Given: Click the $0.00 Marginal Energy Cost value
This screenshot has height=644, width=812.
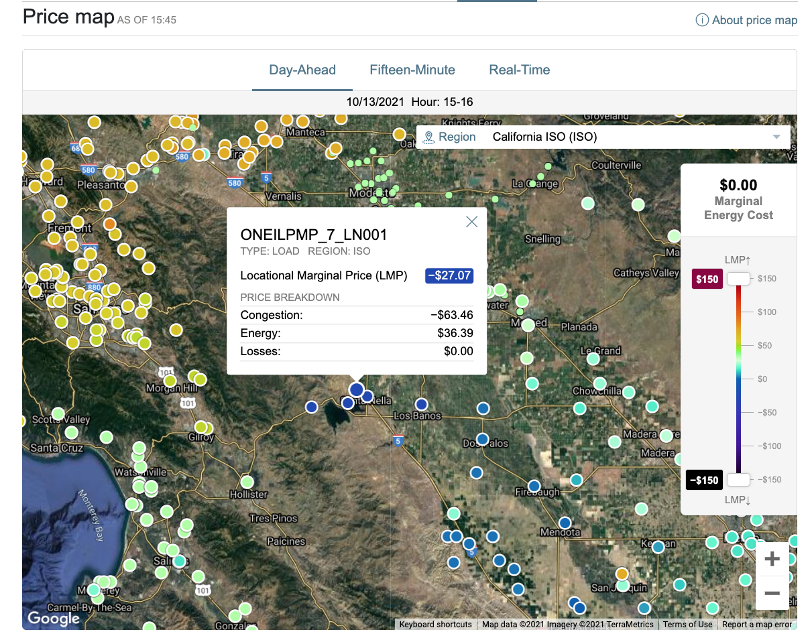Looking at the screenshot, I should [x=738, y=185].
